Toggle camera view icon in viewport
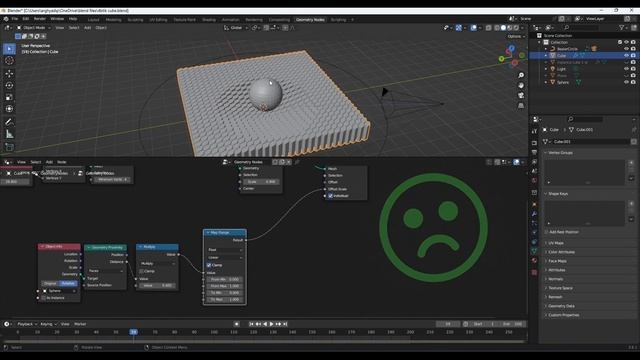The width and height of the screenshot is (640, 360). coord(521,95)
